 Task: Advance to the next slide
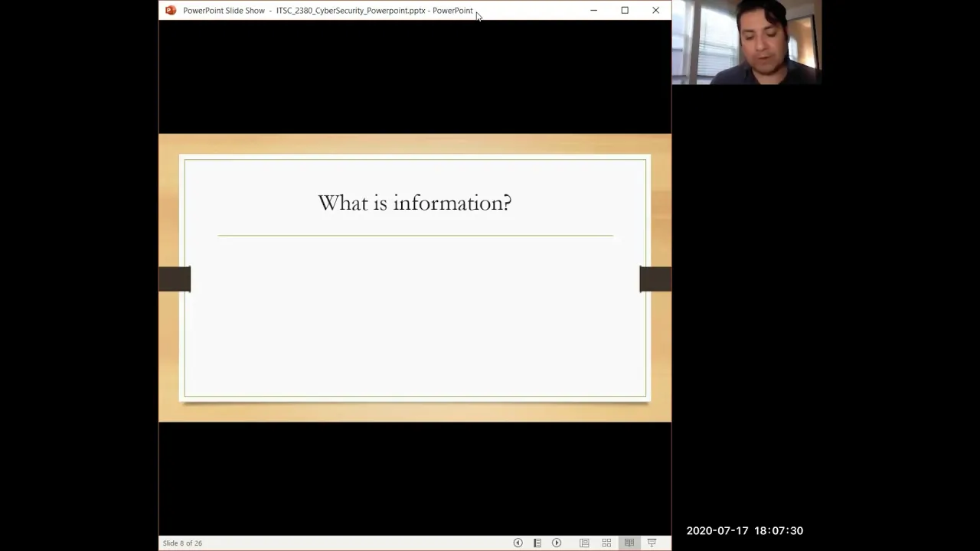coord(557,543)
